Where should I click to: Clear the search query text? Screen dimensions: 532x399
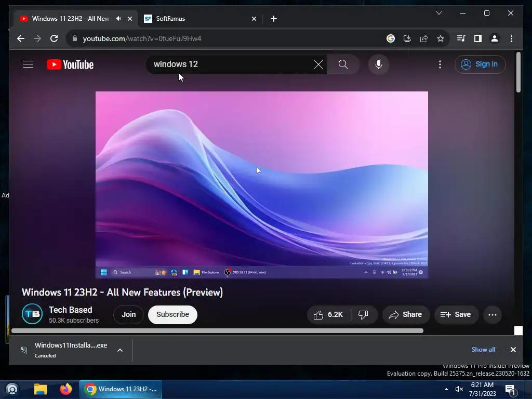tap(318, 64)
